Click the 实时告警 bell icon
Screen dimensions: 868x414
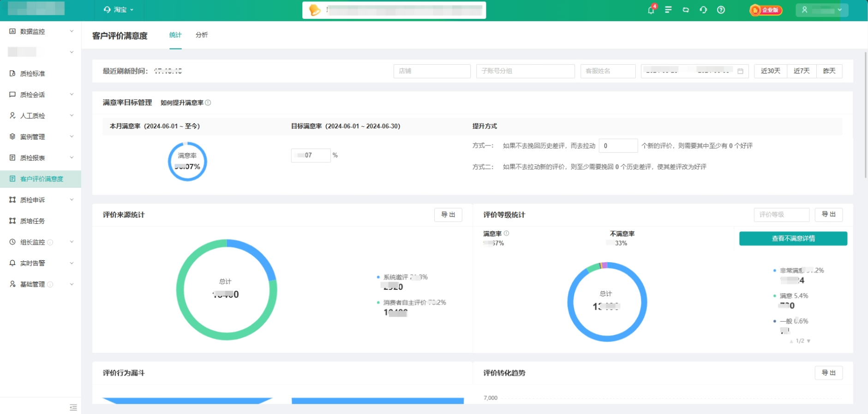click(x=12, y=263)
